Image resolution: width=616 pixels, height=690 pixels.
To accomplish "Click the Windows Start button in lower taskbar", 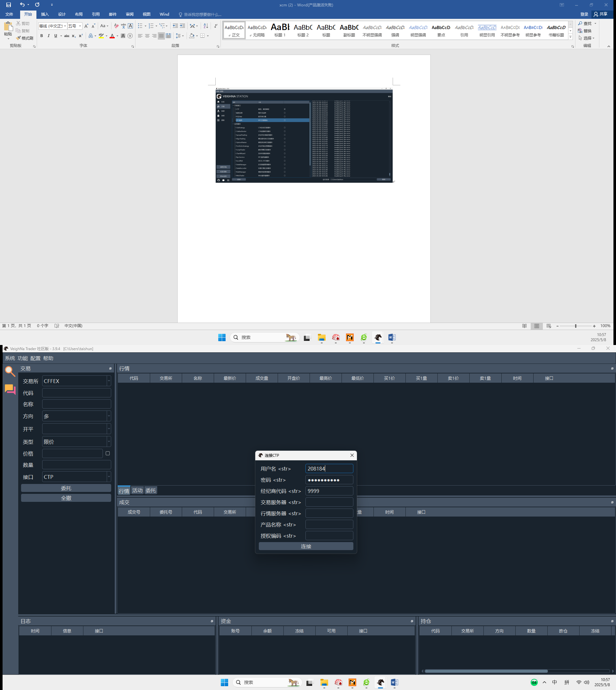I will [224, 683].
